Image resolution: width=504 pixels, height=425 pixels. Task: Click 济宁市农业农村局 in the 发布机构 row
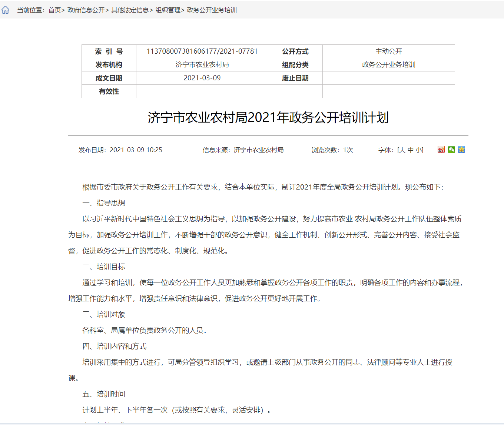[x=202, y=65]
